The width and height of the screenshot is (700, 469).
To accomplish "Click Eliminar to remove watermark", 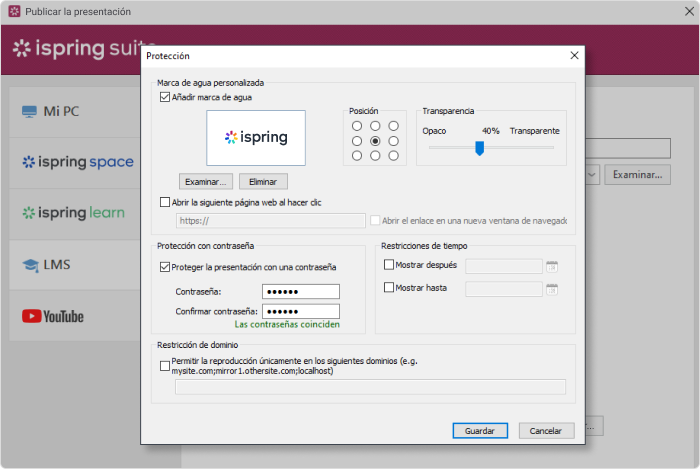I will 263,182.
